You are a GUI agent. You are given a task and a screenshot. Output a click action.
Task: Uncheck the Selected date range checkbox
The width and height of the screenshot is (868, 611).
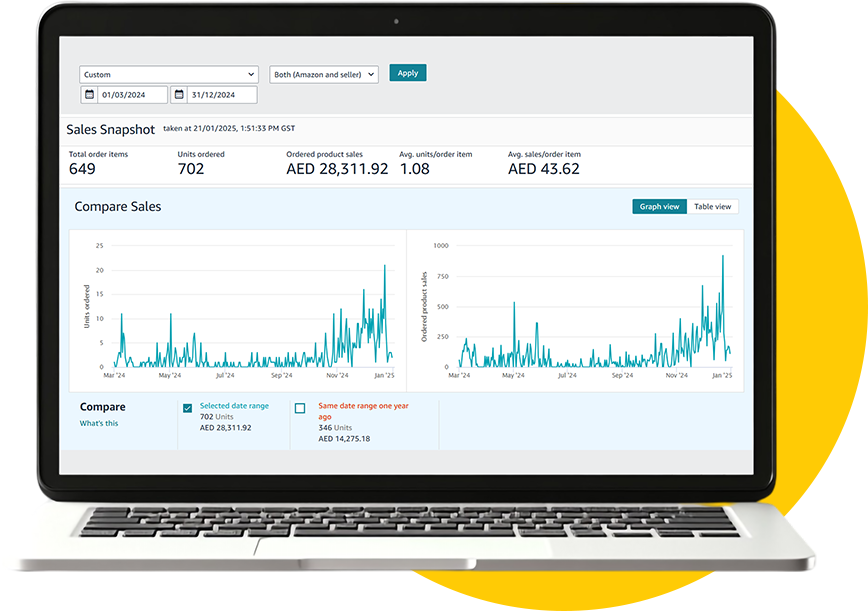pyautogui.click(x=187, y=408)
